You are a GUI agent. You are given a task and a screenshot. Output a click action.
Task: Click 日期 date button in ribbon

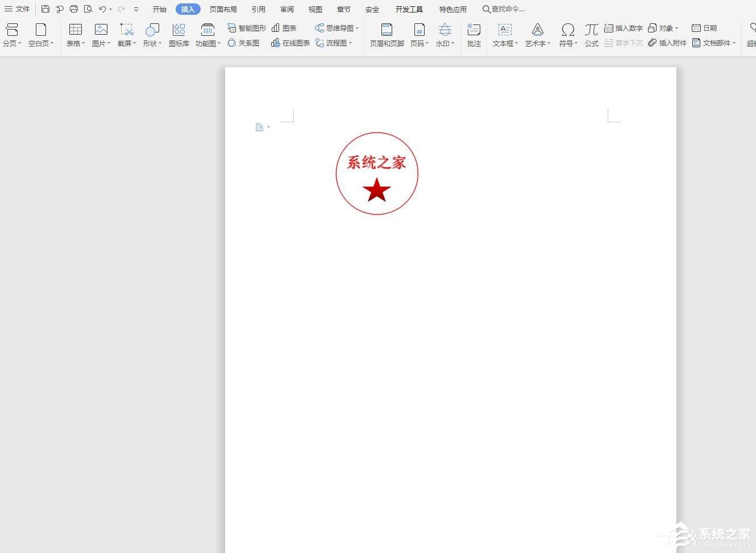704,28
